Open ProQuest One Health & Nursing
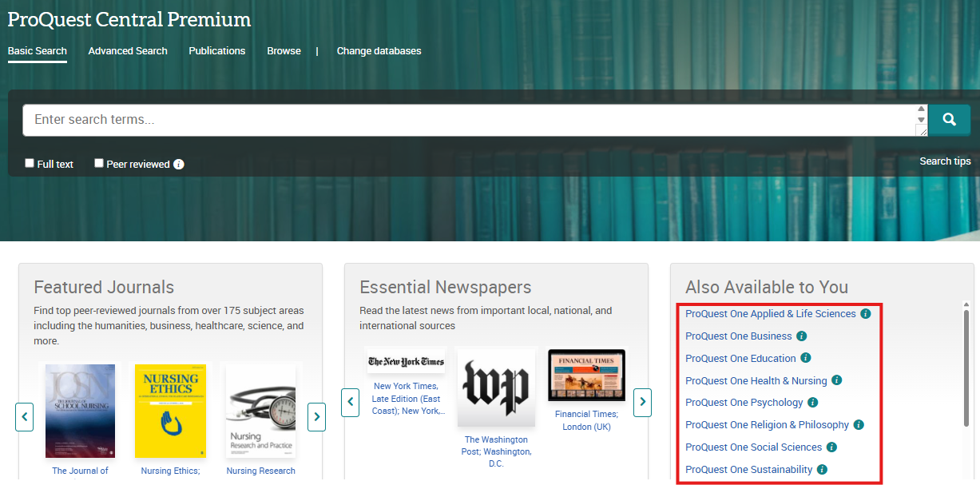The width and height of the screenshot is (980, 485). 756,381
